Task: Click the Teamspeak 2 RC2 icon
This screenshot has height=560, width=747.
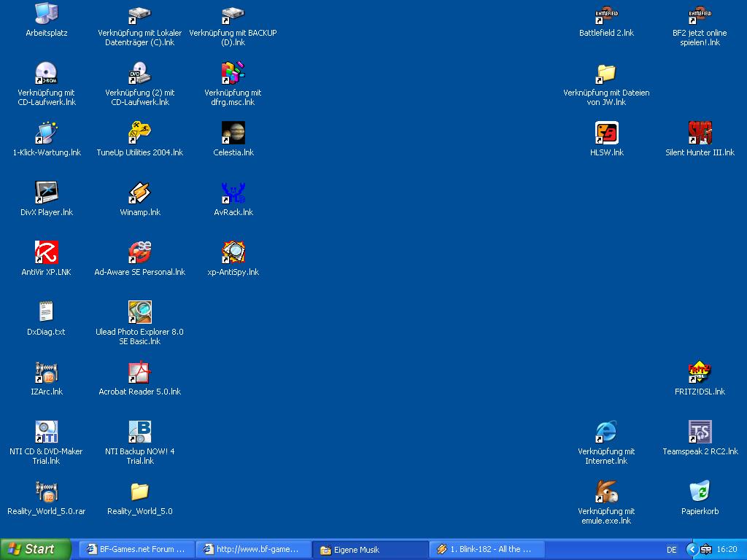Action: coord(700,432)
